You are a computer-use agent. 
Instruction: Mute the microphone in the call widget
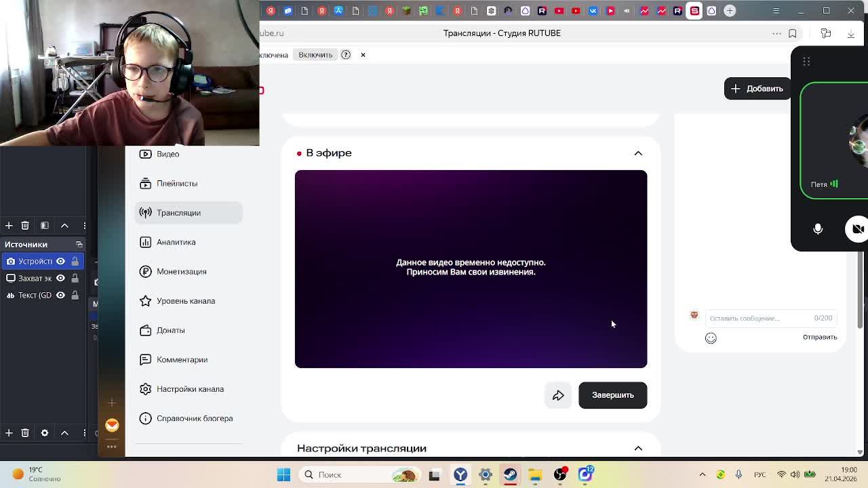818,229
